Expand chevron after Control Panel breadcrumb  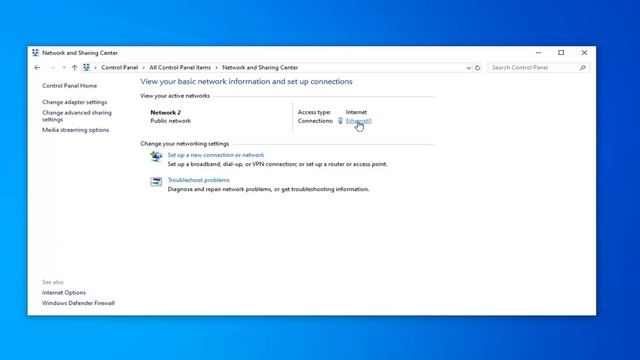point(144,68)
